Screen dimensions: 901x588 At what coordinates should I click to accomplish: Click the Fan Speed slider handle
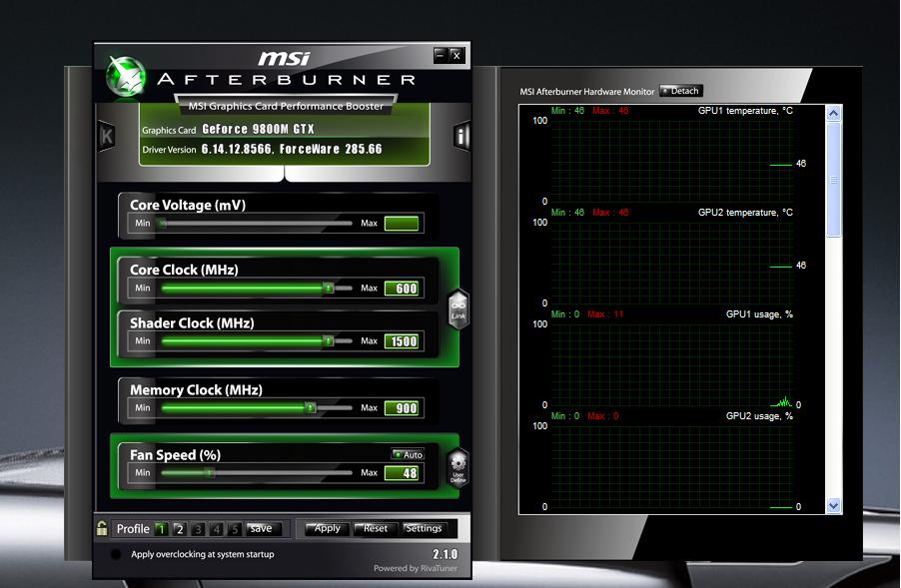point(211,472)
